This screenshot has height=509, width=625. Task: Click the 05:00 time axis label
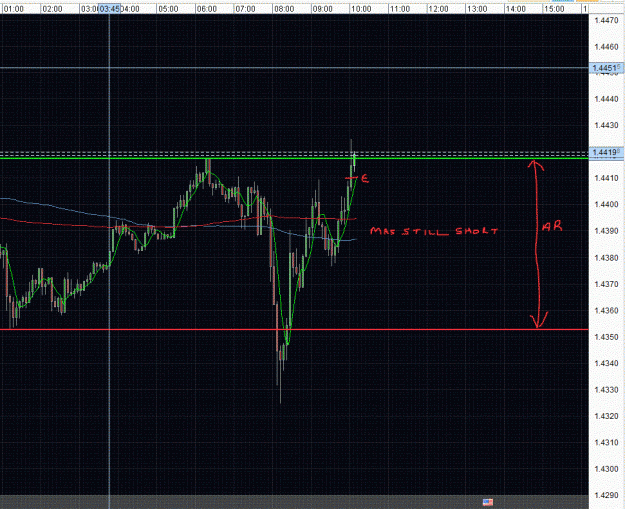point(168,9)
